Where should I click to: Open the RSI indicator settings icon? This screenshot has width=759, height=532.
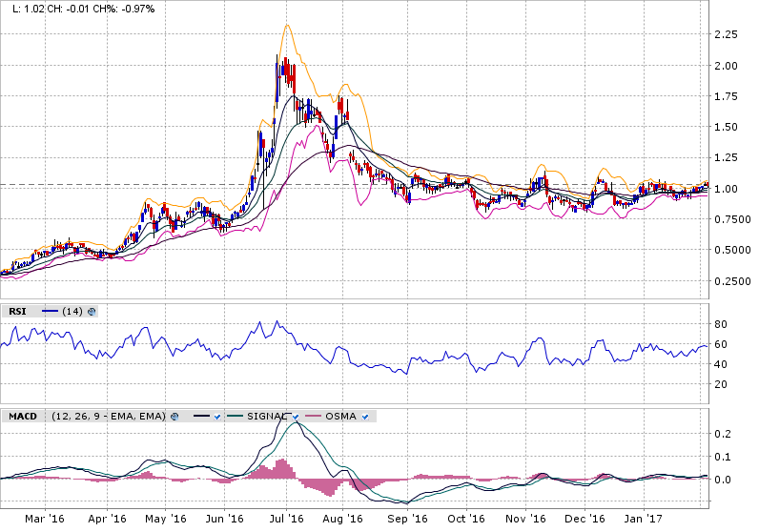tap(91, 311)
